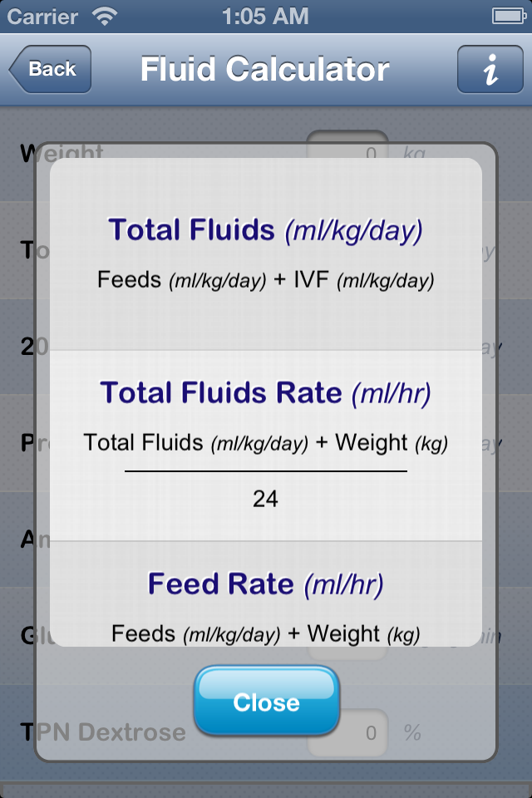Tap the clock showing 1:05 AM
This screenshot has height=798, width=532.
266,15
